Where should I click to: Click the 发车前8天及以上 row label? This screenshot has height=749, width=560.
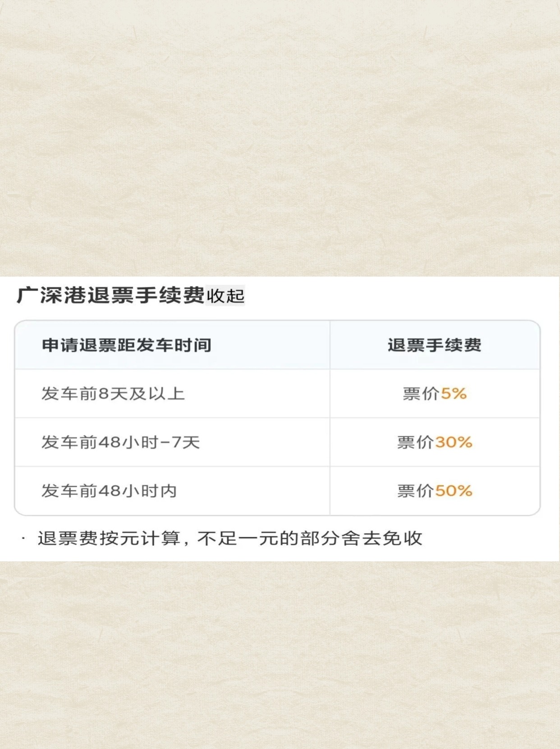113,394
